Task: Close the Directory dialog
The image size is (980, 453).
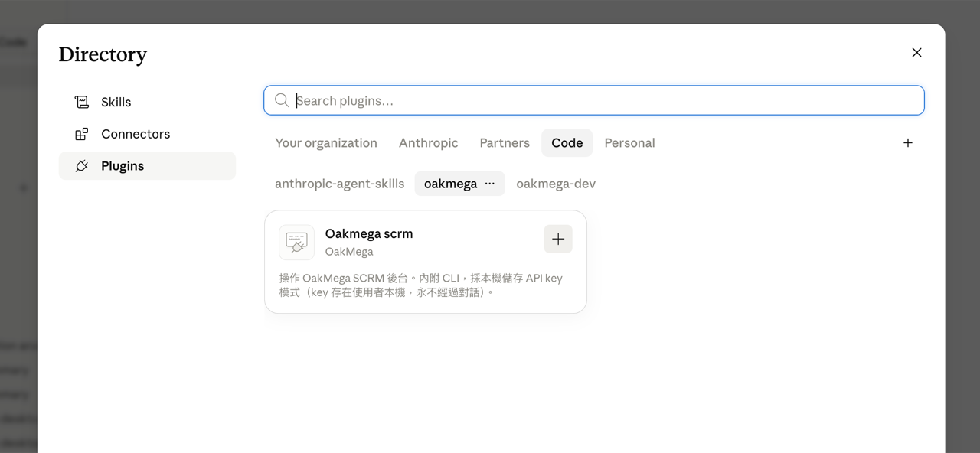Action: click(916, 53)
